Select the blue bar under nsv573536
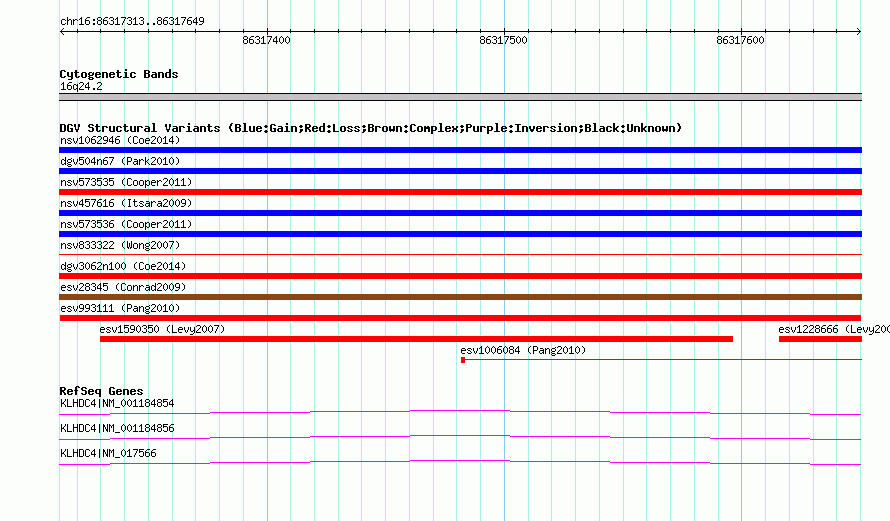 point(460,234)
